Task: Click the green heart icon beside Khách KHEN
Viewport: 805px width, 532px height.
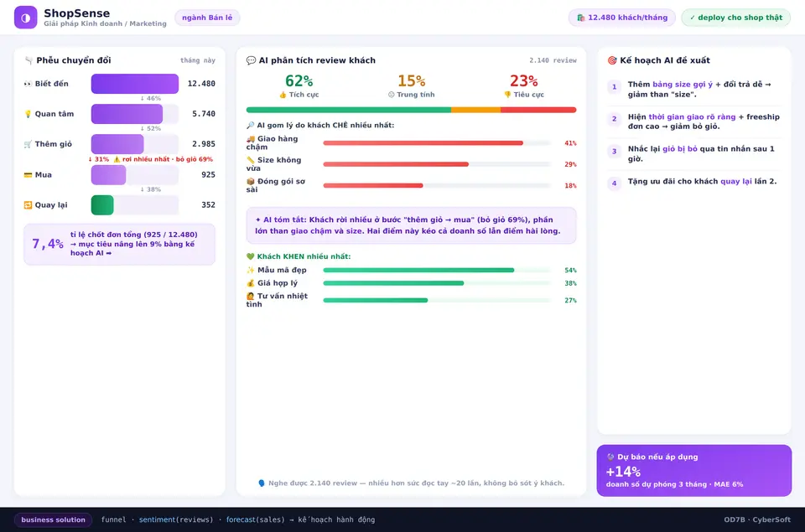Action: click(251, 256)
